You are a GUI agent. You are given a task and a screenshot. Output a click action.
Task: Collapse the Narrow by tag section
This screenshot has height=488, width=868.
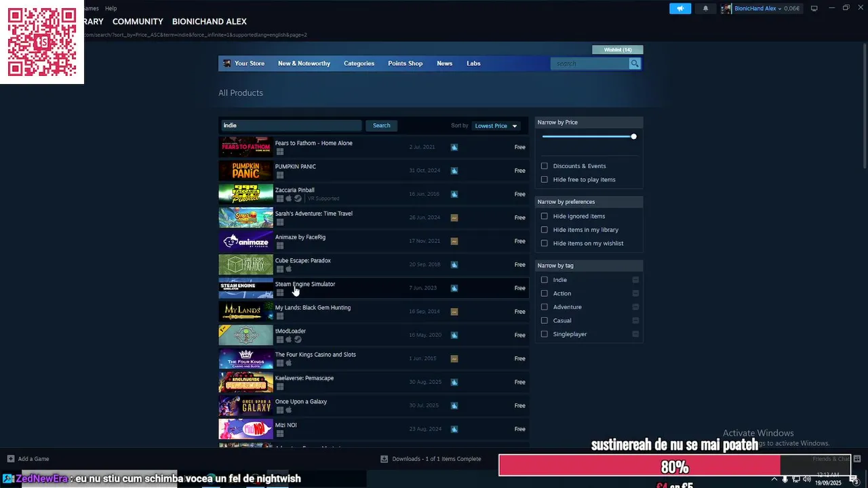[x=589, y=266]
